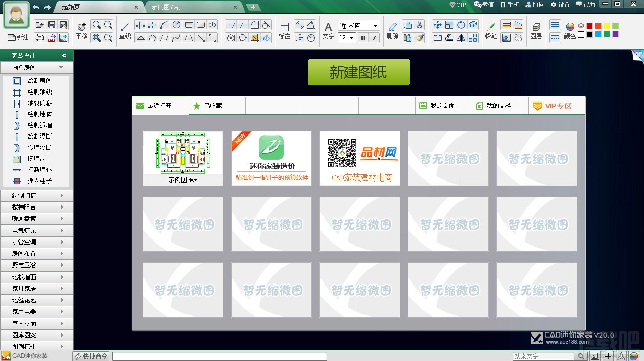Select the 文字 text tool

(328, 30)
